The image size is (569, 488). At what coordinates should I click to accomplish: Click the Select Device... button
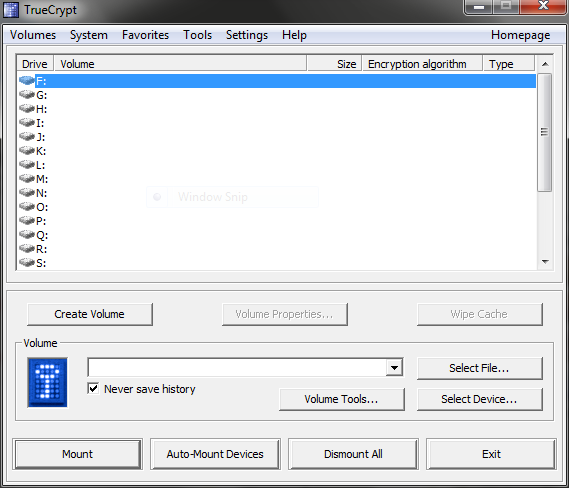[479, 399]
